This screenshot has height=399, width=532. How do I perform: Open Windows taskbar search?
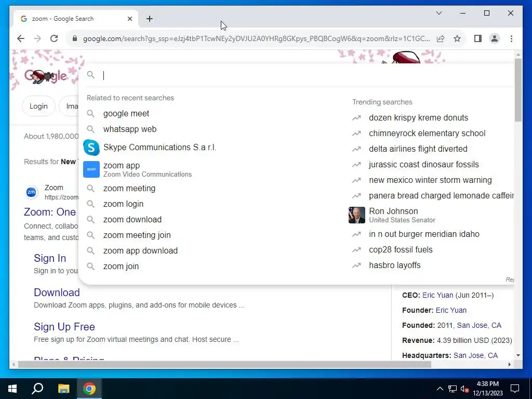(x=37, y=389)
